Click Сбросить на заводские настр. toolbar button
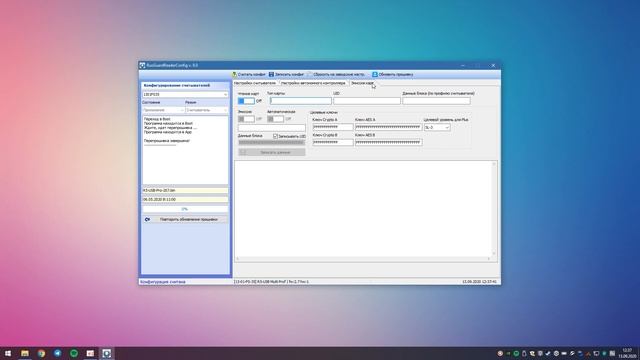The image size is (640, 360). click(336, 74)
